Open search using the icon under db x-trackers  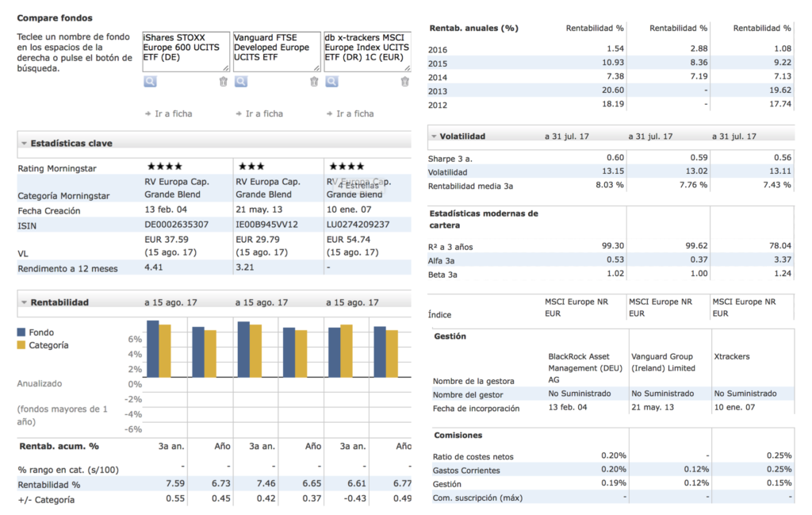[x=331, y=81]
